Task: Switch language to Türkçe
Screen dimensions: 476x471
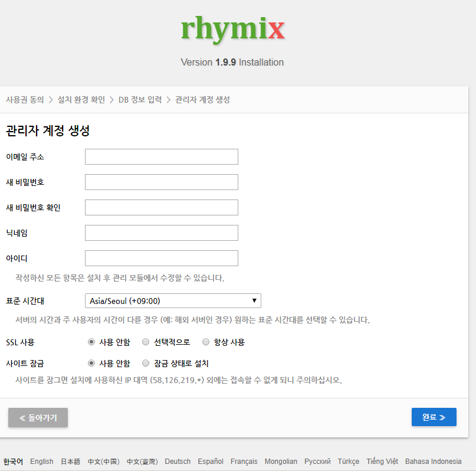Action: point(349,462)
